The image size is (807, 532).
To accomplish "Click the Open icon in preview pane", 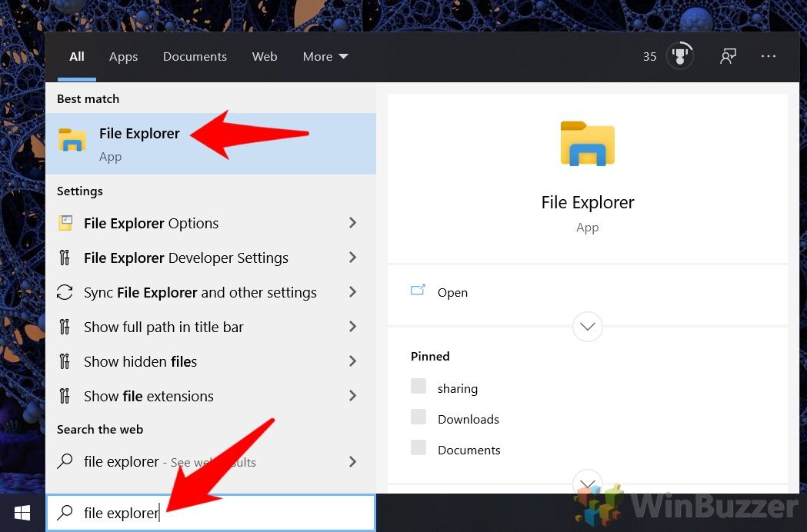I will coord(418,291).
